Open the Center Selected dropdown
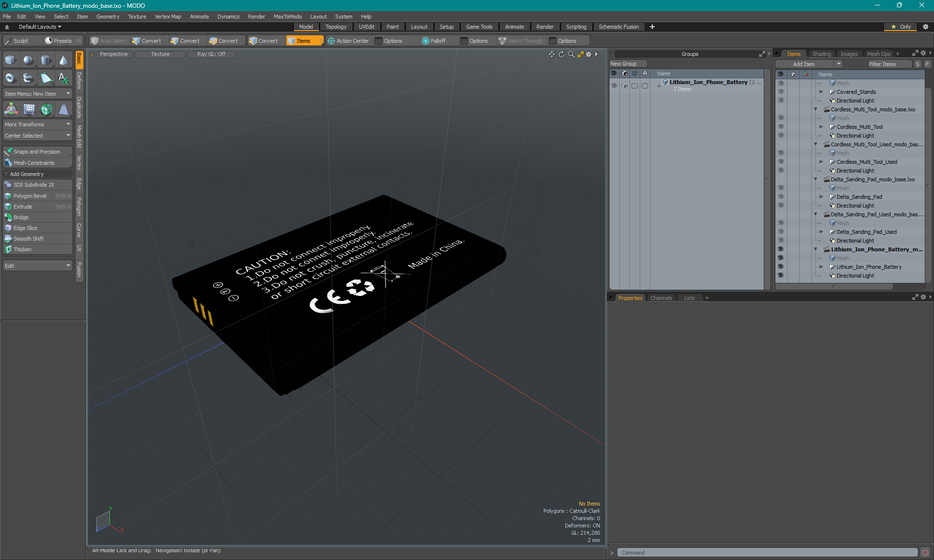 point(37,136)
